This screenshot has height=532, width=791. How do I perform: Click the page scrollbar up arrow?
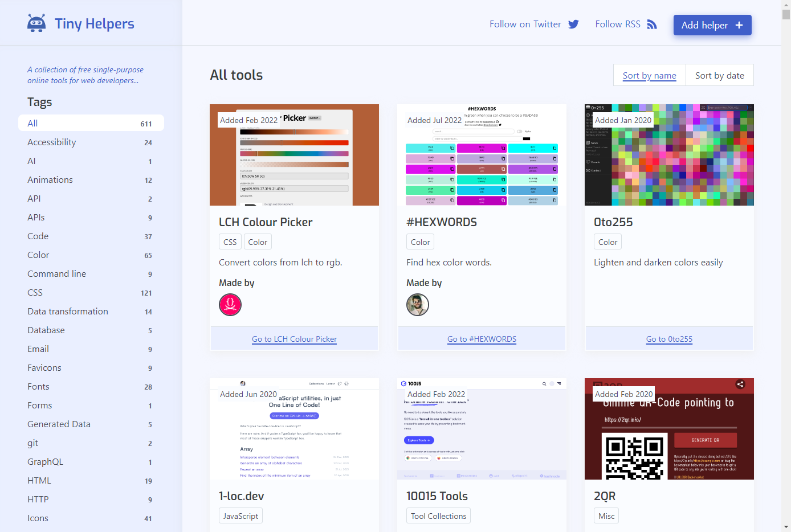pos(786,5)
